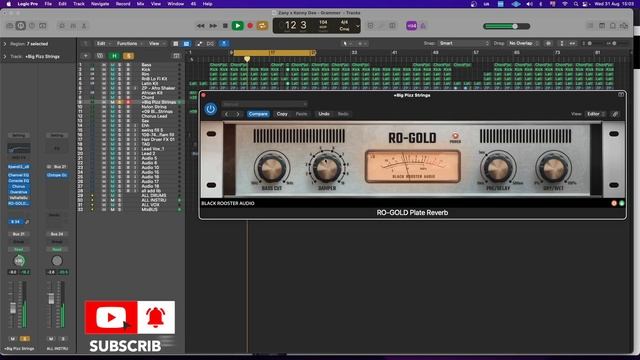Open the Snap Smart dropdown

(x=464, y=43)
